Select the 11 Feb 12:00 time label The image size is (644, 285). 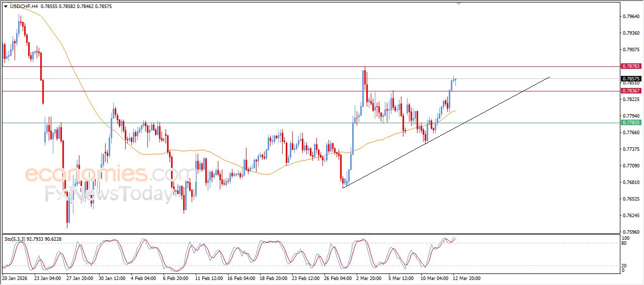(x=209, y=277)
